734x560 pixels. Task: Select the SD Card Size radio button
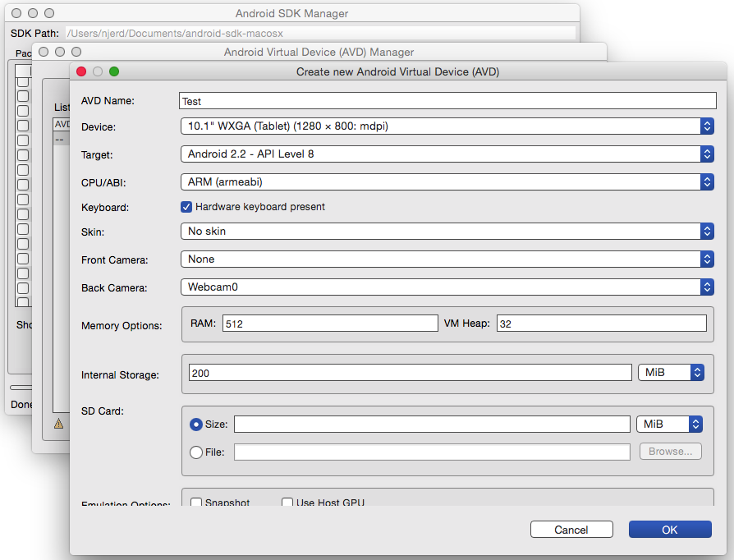pos(196,425)
